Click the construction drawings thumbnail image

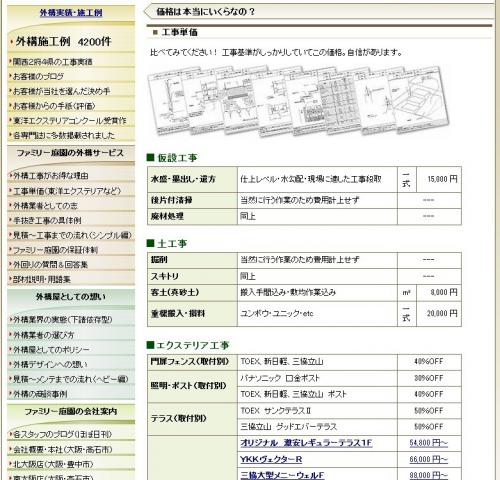[298, 101]
